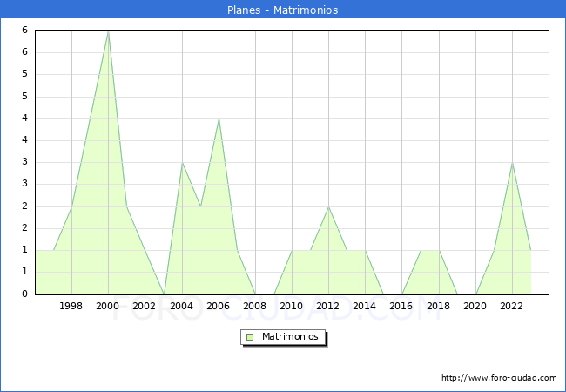
Task: Select the 2016 x-axis label
Action: coord(401,306)
